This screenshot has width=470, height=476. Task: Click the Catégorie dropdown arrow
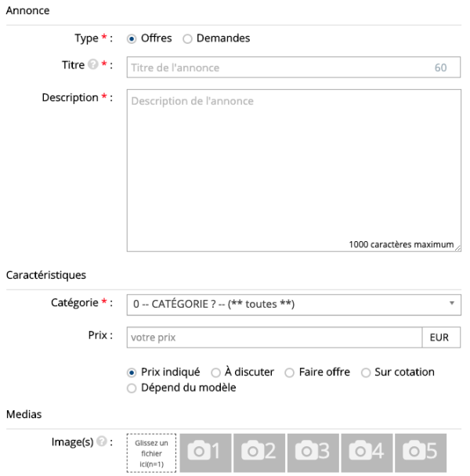[452, 303]
